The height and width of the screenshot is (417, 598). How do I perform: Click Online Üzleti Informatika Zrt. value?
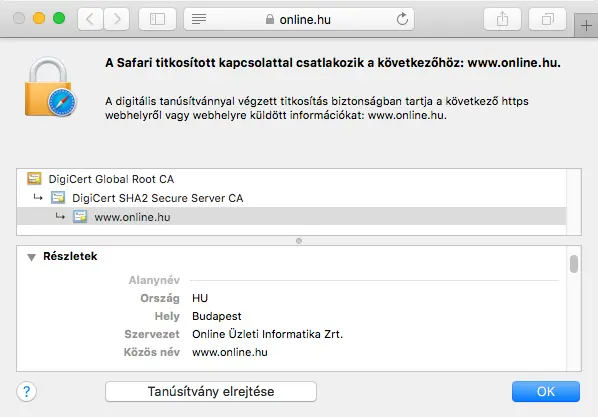pos(267,334)
